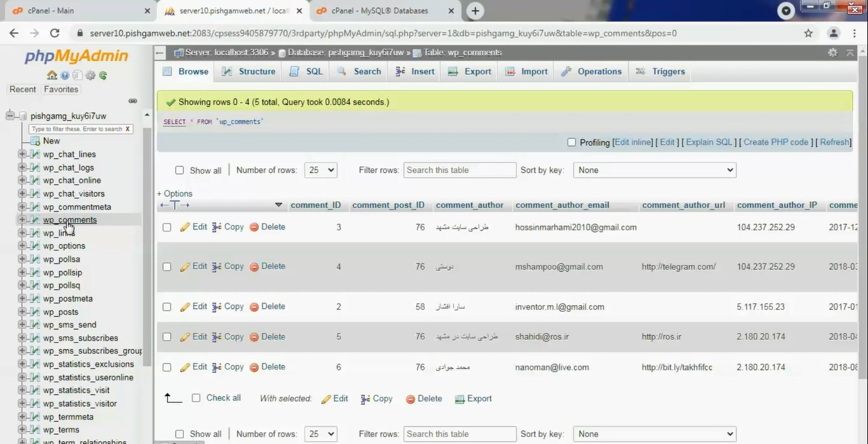Enable the Profiling checkbox

tap(571, 142)
